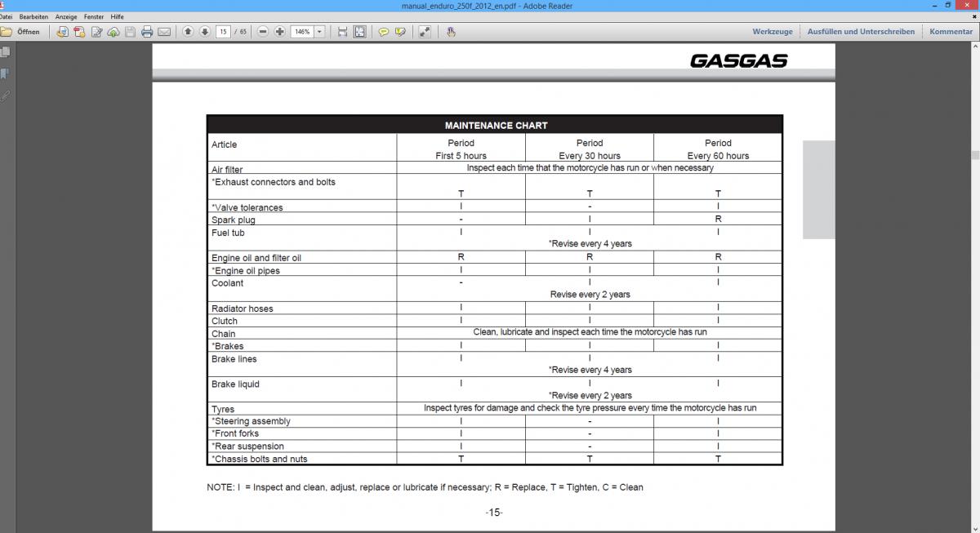Image resolution: width=980 pixels, height=533 pixels.
Task: Click the highlight text tool icon
Action: 400,32
